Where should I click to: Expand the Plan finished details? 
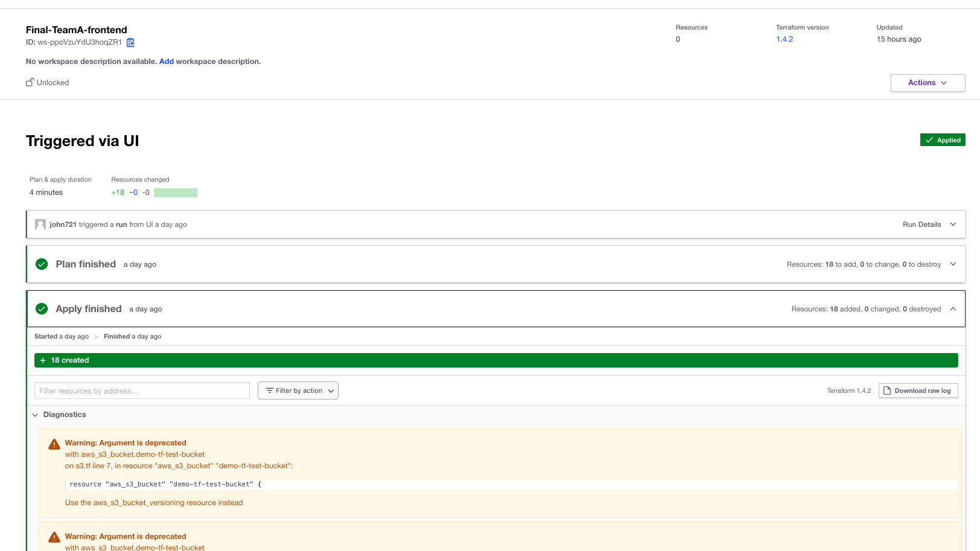(x=953, y=264)
